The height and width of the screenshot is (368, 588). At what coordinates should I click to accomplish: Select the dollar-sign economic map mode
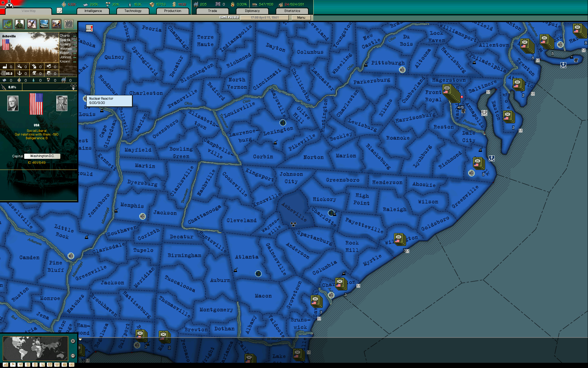[x=28, y=365]
